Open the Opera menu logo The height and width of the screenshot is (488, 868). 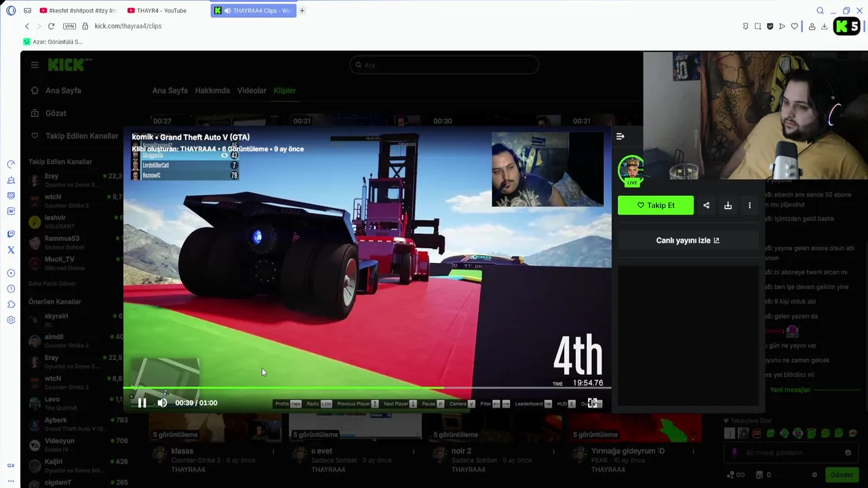[x=11, y=10]
